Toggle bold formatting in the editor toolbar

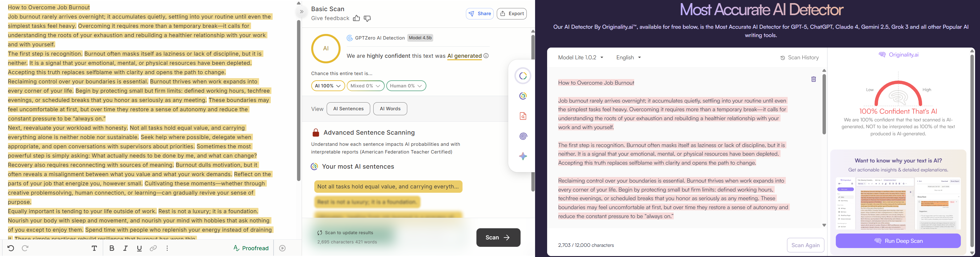(x=112, y=248)
